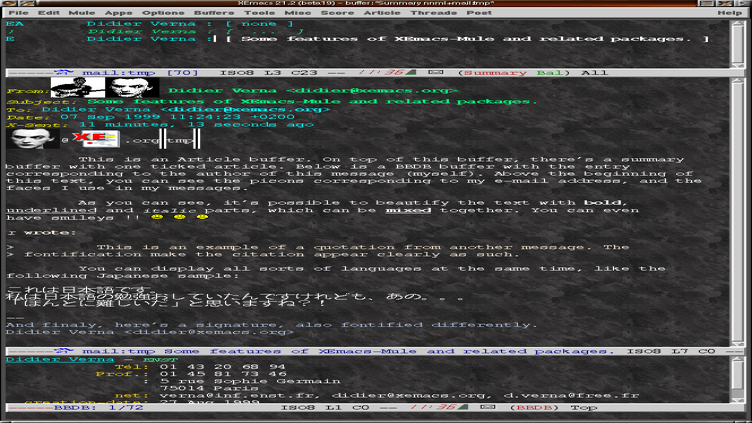Click BBDB phone '01 45 81 73 46'

[x=223, y=374]
